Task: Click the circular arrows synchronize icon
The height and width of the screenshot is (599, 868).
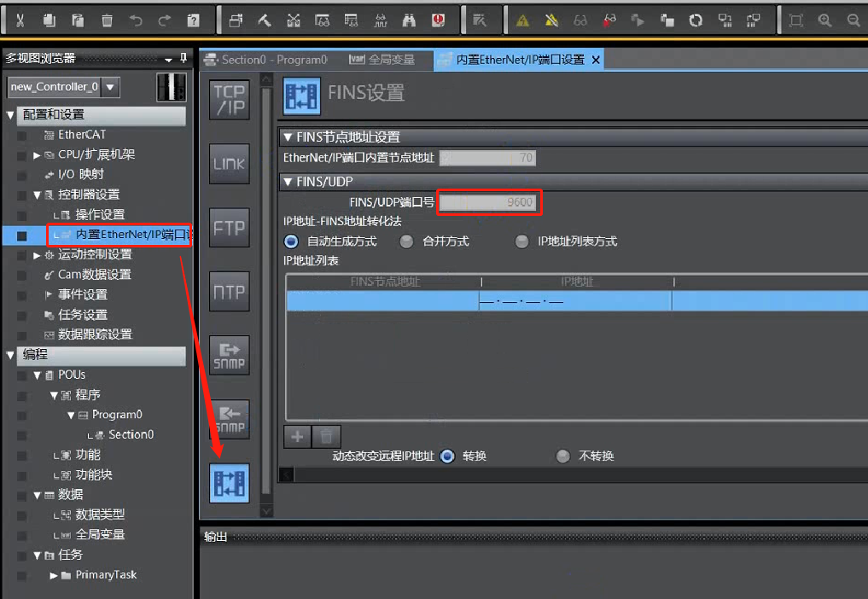Action: pyautogui.click(x=696, y=21)
